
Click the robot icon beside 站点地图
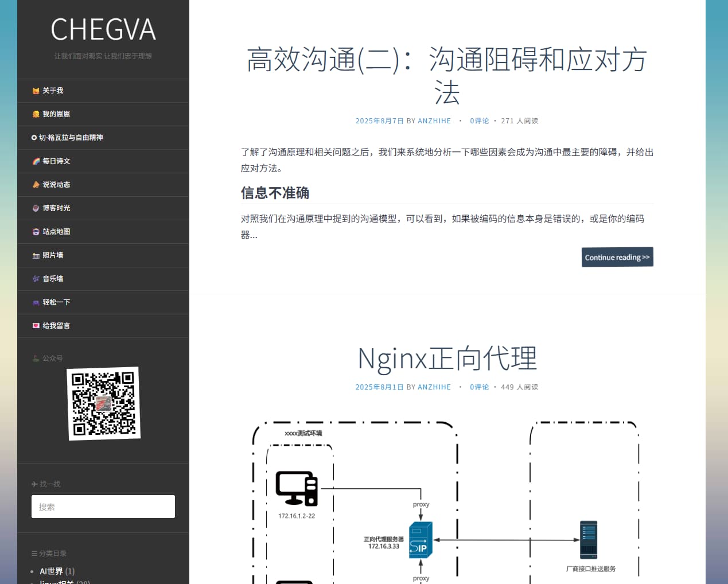pos(36,232)
